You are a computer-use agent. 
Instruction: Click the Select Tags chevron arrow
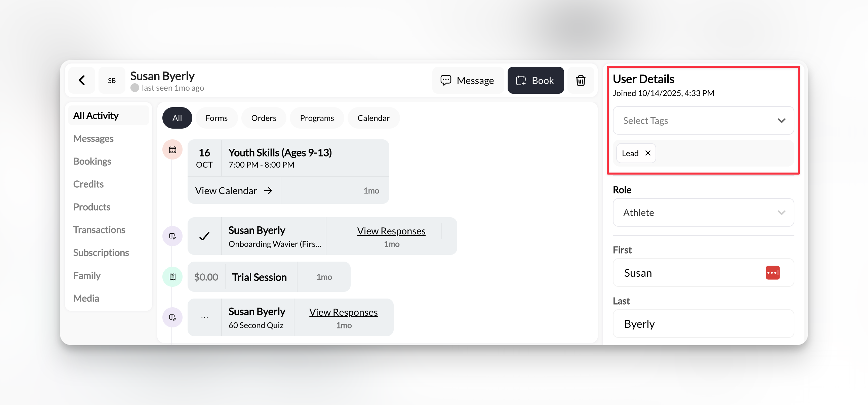pyautogui.click(x=781, y=121)
